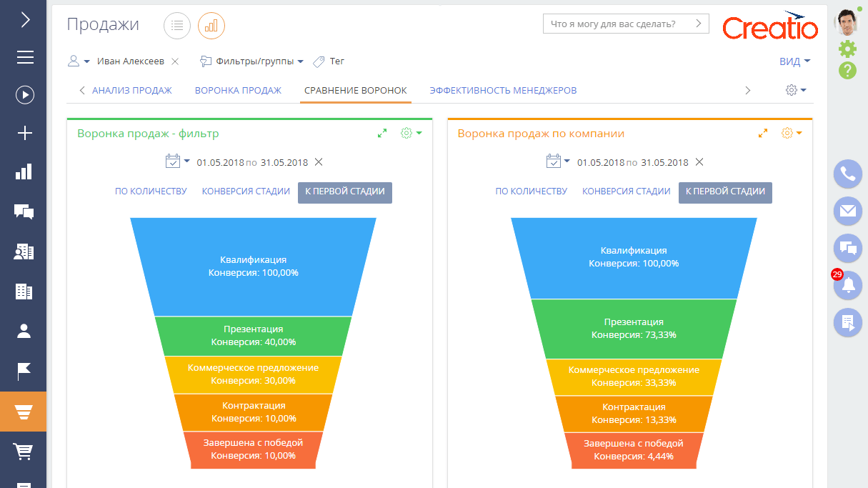Toggle "К первой стадии" in left funnel

point(345,192)
